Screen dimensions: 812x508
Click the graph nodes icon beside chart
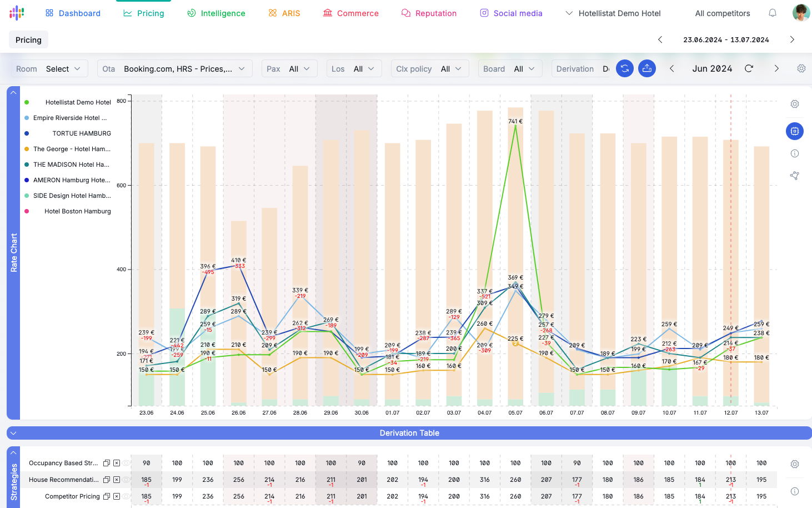[x=795, y=176]
